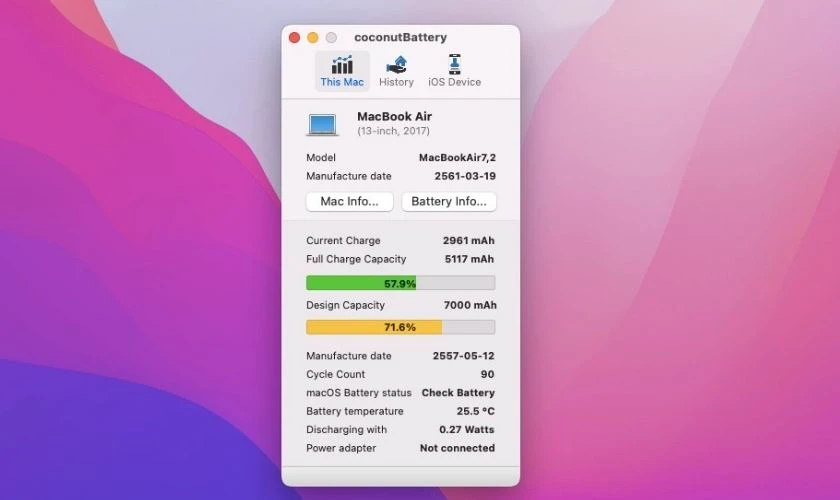
Task: Click the MacBook Air laptop icon
Action: pos(322,125)
